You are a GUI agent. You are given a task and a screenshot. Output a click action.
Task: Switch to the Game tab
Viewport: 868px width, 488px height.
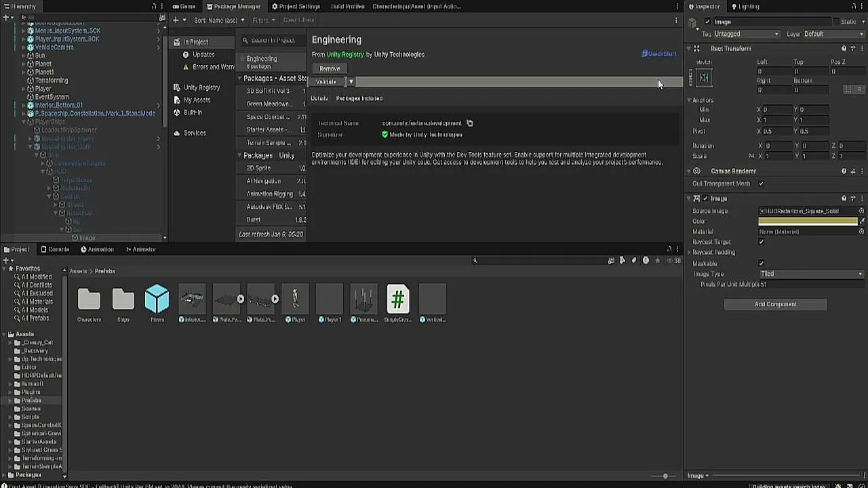183,6
